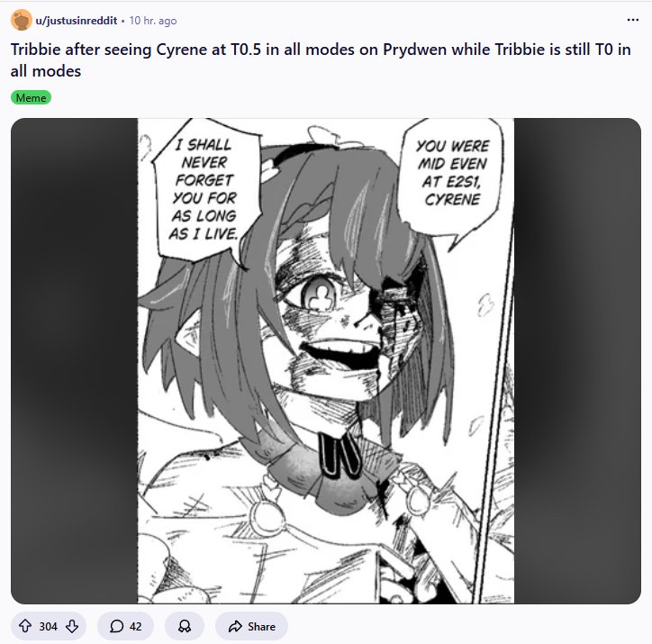This screenshot has height=644, width=652.
Task: Give an award to this post
Action: point(185,626)
